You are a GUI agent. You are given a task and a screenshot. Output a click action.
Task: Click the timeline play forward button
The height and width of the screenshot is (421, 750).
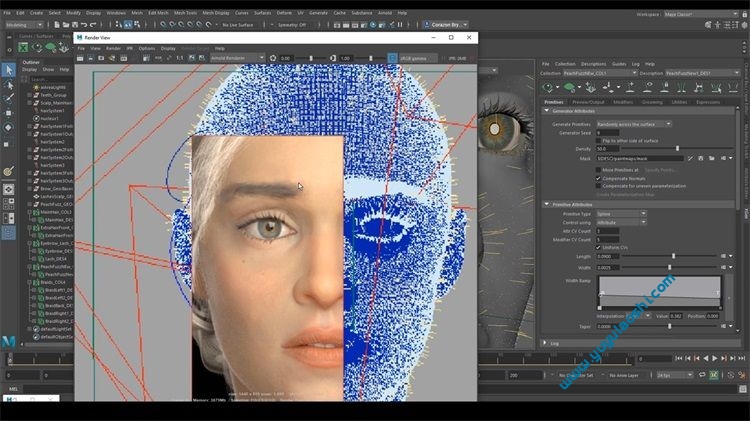pyautogui.click(x=715, y=358)
